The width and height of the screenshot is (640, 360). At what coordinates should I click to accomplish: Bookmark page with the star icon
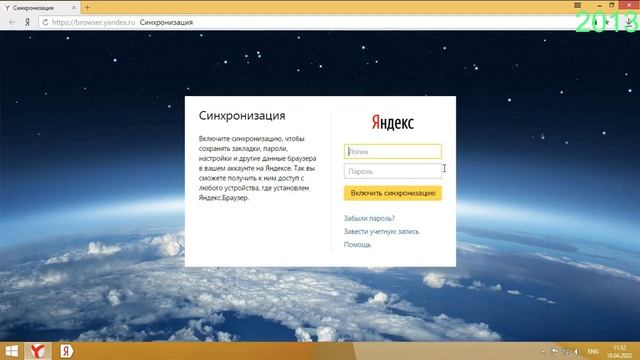(x=607, y=22)
